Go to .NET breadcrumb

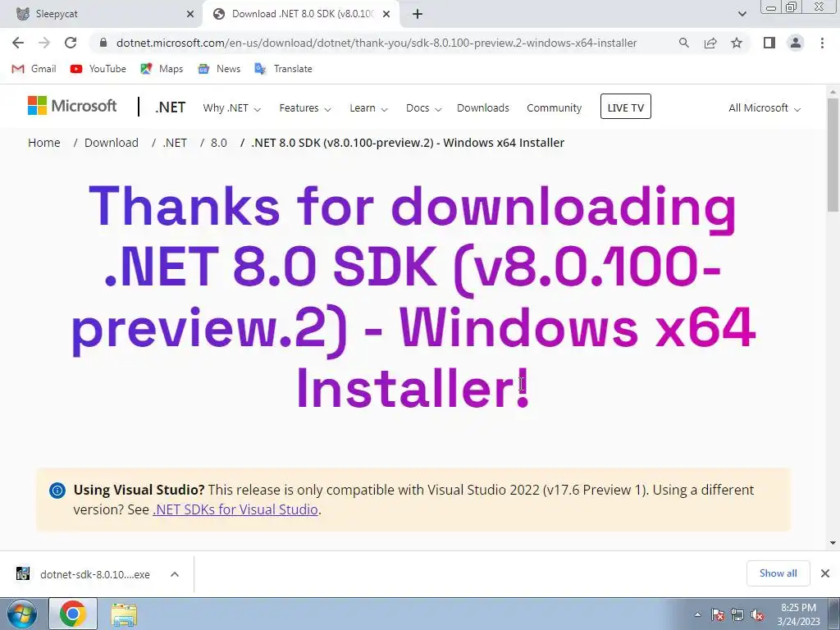175,143
